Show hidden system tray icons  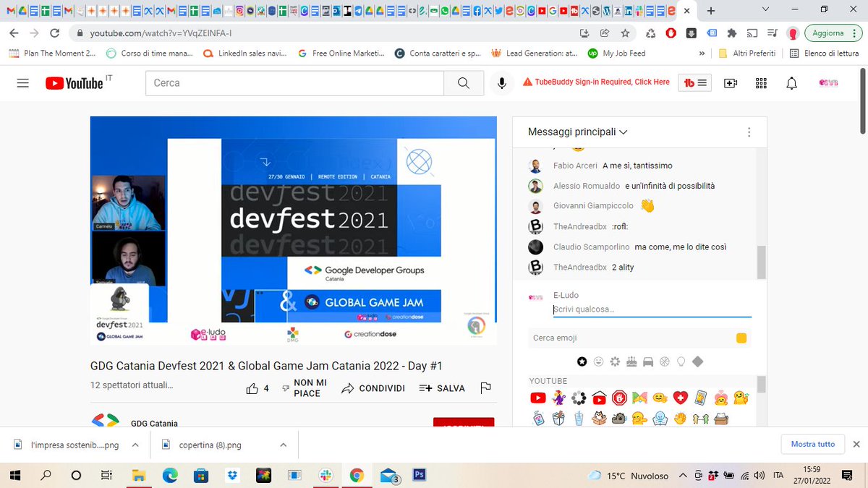(x=683, y=476)
